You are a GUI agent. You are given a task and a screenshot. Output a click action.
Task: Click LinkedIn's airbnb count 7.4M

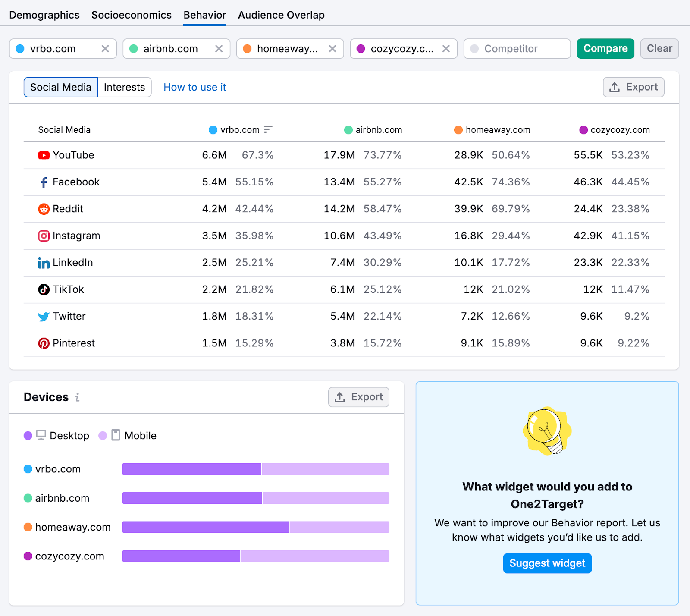click(x=342, y=263)
